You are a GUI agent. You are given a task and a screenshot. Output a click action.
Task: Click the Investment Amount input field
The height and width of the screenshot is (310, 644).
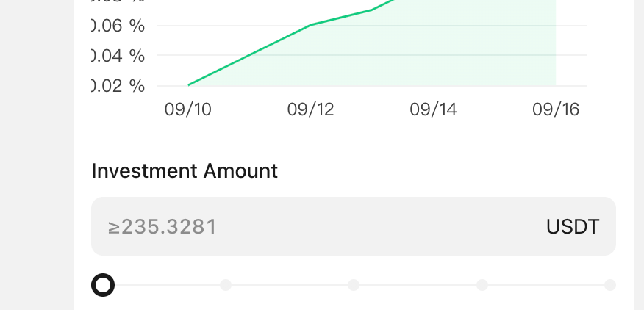353,226
